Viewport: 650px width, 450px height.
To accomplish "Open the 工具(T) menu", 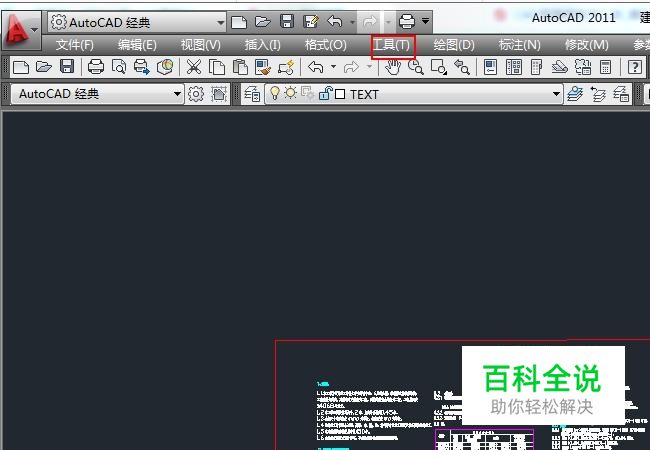I will tap(392, 45).
